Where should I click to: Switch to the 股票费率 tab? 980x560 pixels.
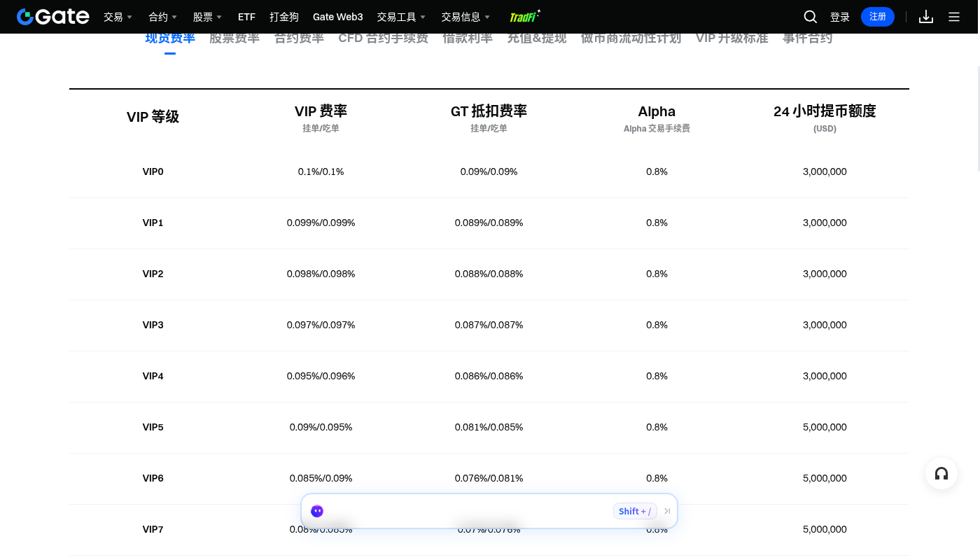pos(234,38)
